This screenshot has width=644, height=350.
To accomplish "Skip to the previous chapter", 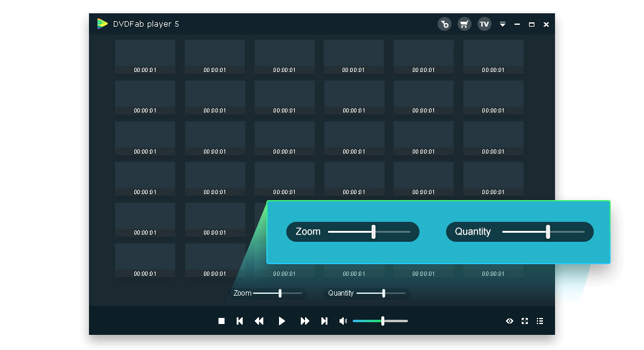I will [240, 321].
